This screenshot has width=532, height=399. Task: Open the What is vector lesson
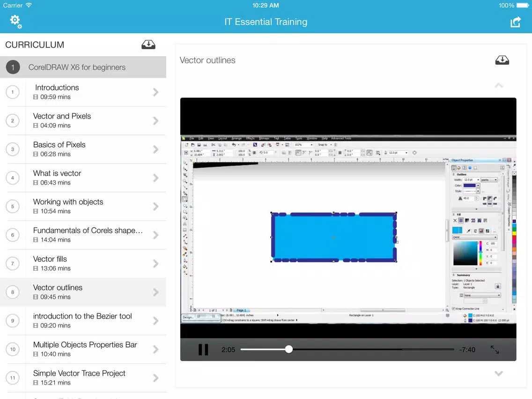coord(83,178)
